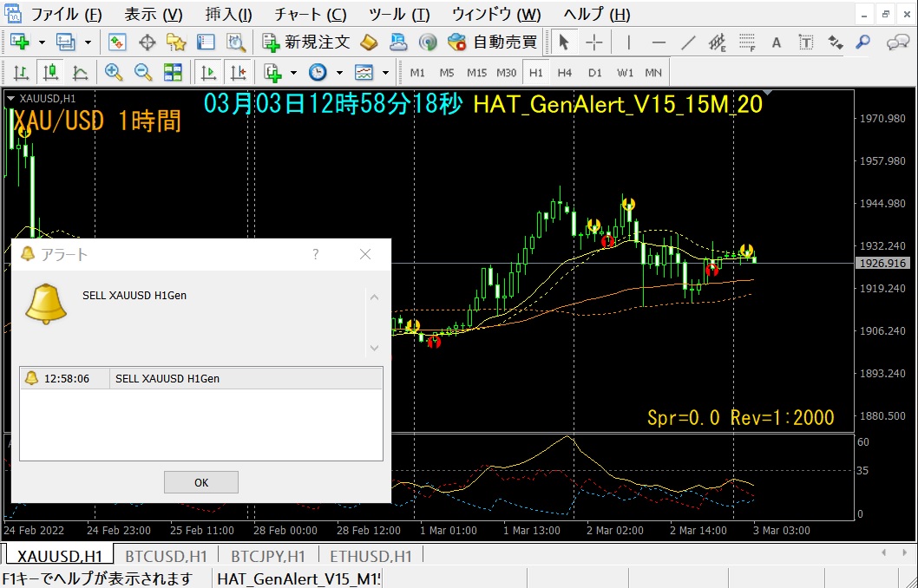Select the M1 timeframe
Image resolution: width=918 pixels, height=588 pixels.
click(417, 73)
